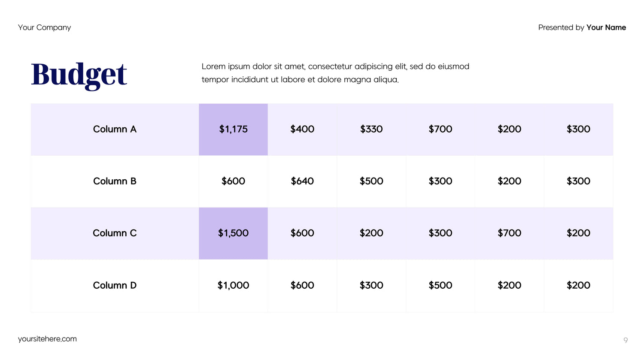Select the $640 table cell
Screen dimensions: 644x362
[302, 181]
